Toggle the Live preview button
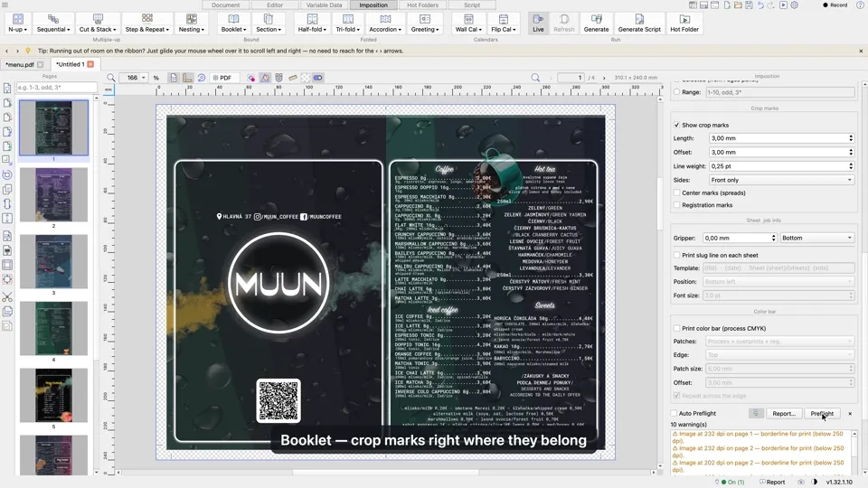 click(538, 23)
